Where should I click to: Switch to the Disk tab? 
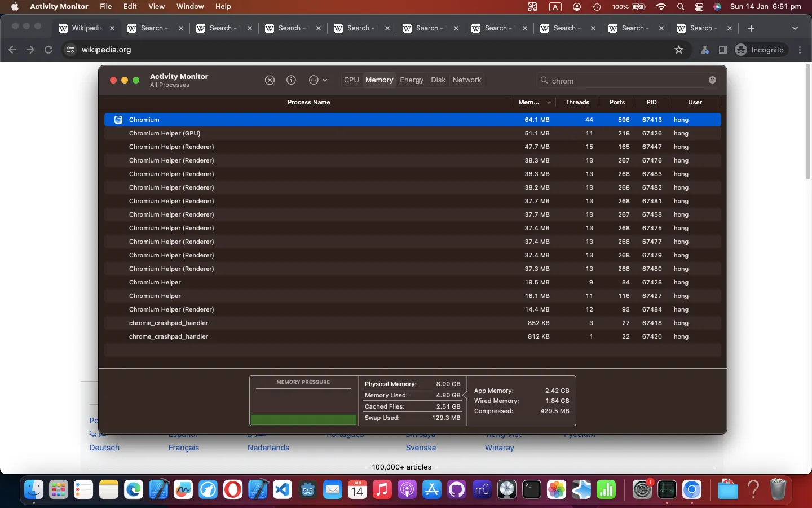click(438, 80)
